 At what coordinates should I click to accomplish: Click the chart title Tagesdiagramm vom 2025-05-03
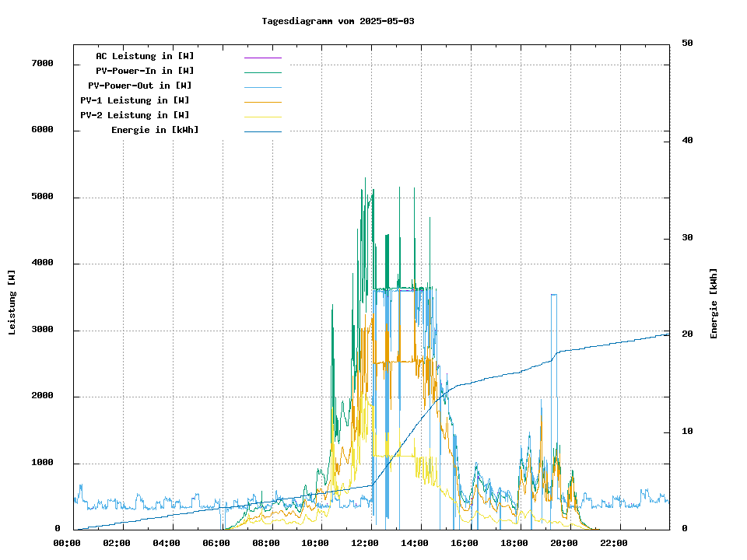(x=338, y=21)
